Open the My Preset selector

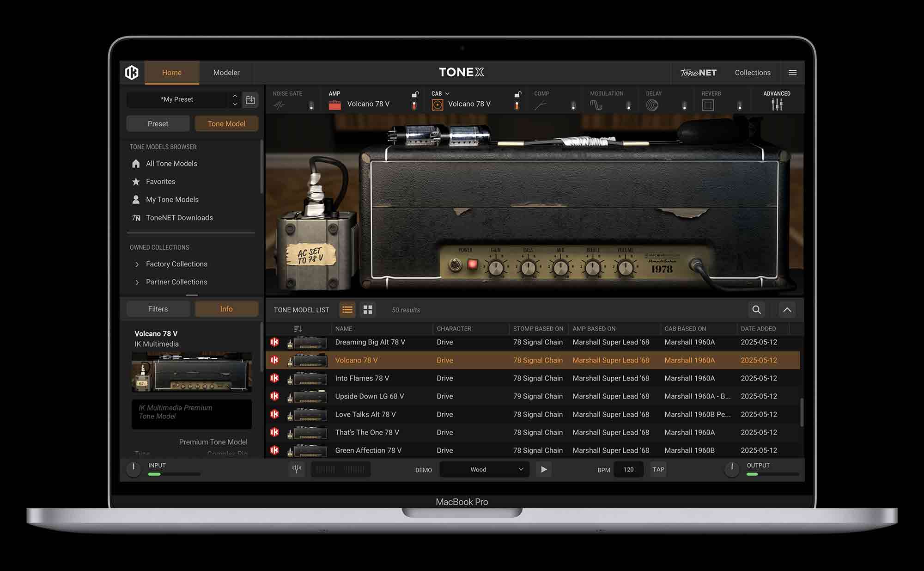[177, 99]
